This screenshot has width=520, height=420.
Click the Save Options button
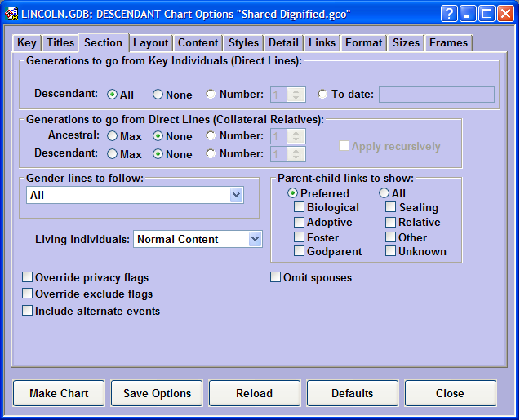click(x=157, y=393)
